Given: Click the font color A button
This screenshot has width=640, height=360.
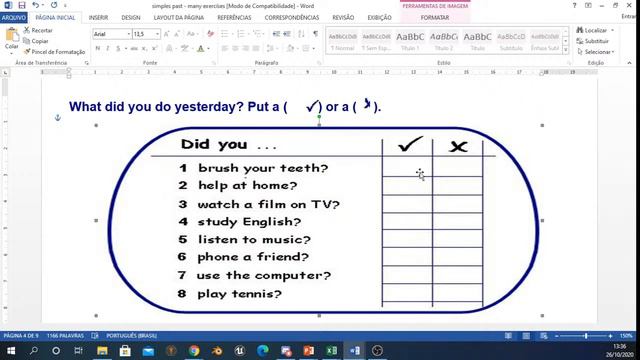Looking at the screenshot, I should pyautogui.click(x=200, y=49).
